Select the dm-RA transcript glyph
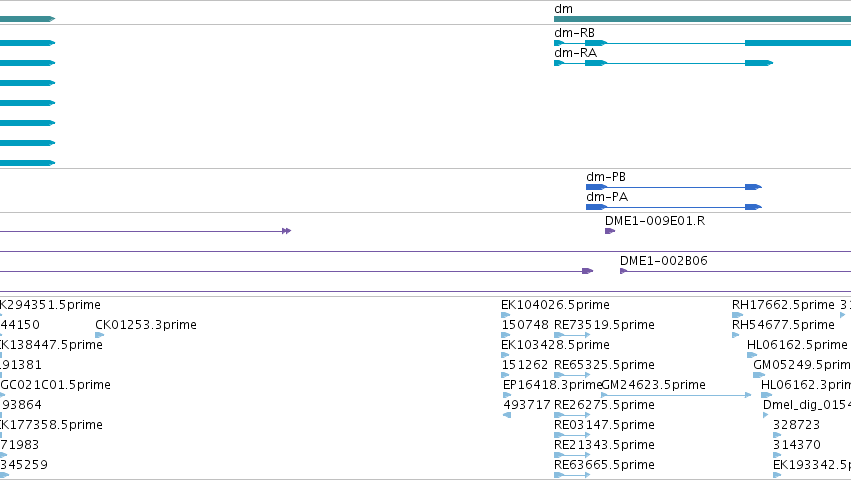 pyautogui.click(x=663, y=63)
